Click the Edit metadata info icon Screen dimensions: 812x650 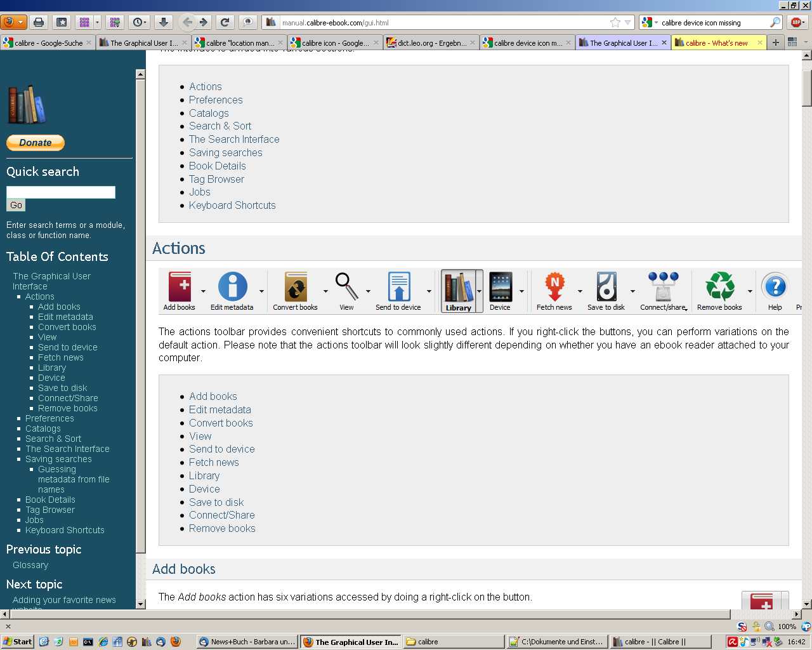(x=232, y=286)
